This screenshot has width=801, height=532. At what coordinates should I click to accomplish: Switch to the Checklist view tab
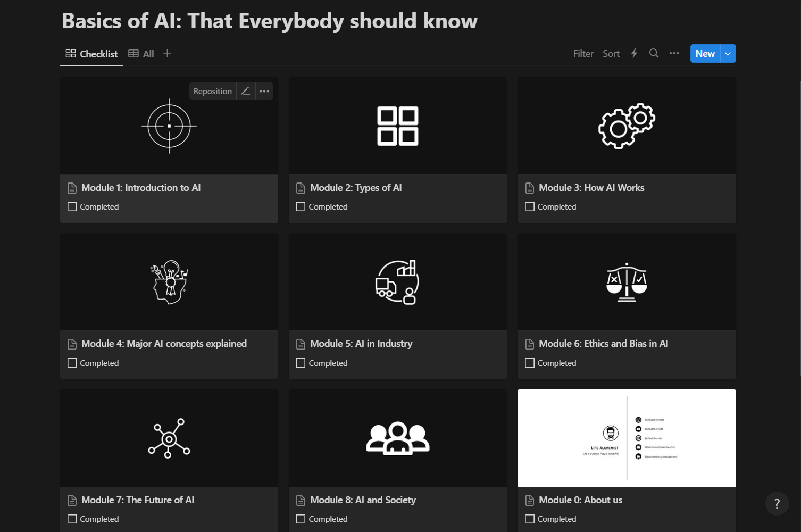coord(91,54)
